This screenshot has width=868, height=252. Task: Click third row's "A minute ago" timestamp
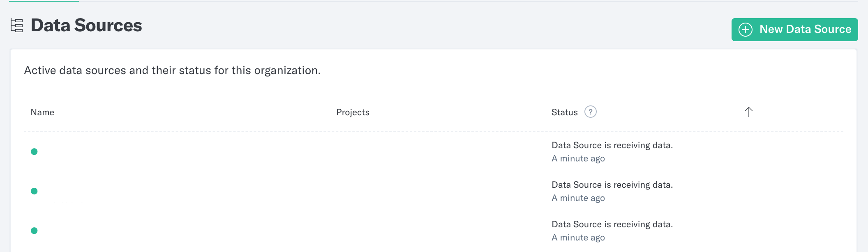[x=578, y=238]
